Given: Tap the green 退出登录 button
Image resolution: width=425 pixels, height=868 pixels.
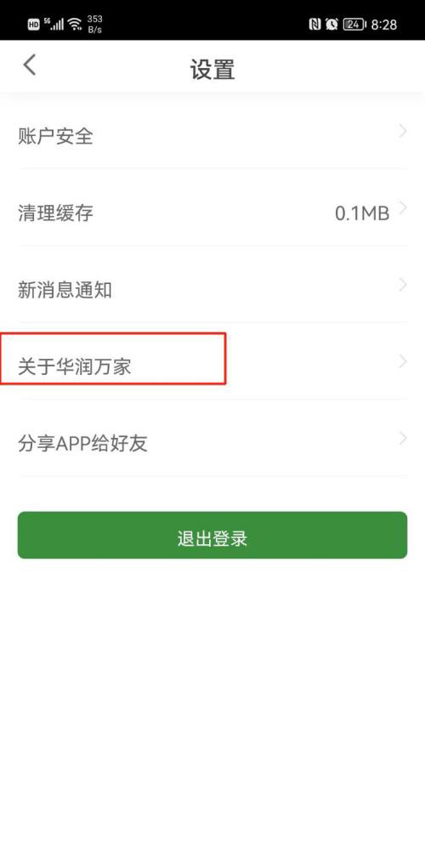Looking at the screenshot, I should [x=212, y=535].
